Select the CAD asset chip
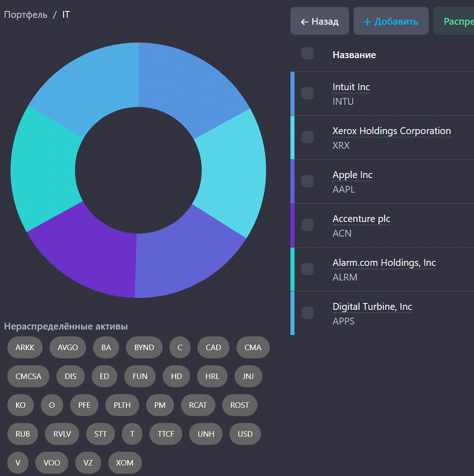Screen dimensions: 474x476 (213, 347)
